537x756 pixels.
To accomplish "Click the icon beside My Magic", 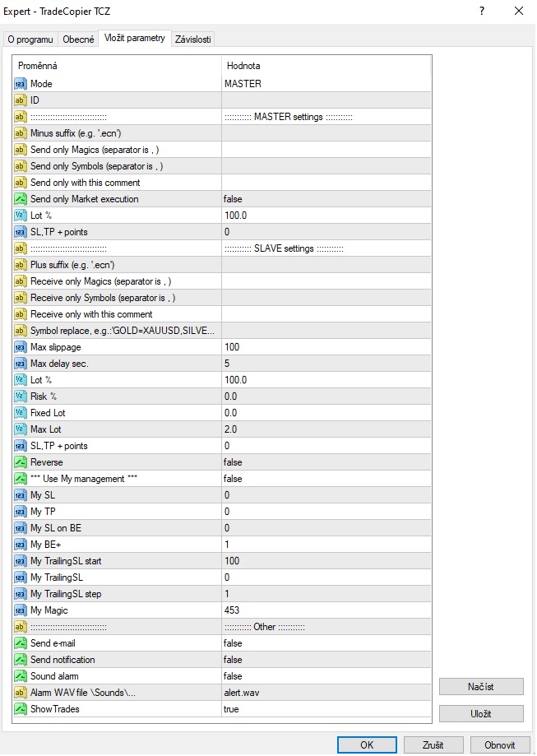I will click(x=21, y=610).
